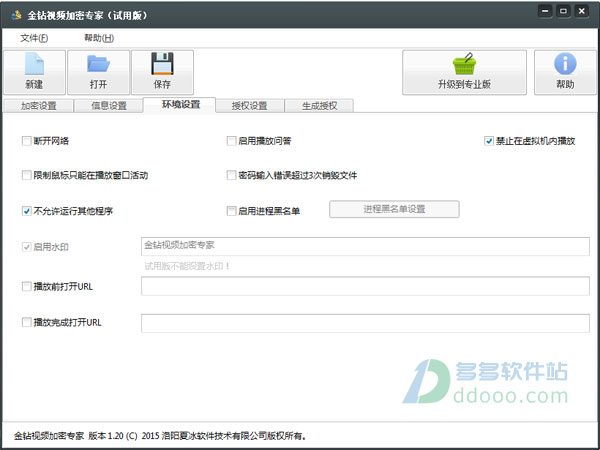Check the 播放完成打开URL checkbox
The width and height of the screenshot is (600, 450).
click(x=26, y=322)
